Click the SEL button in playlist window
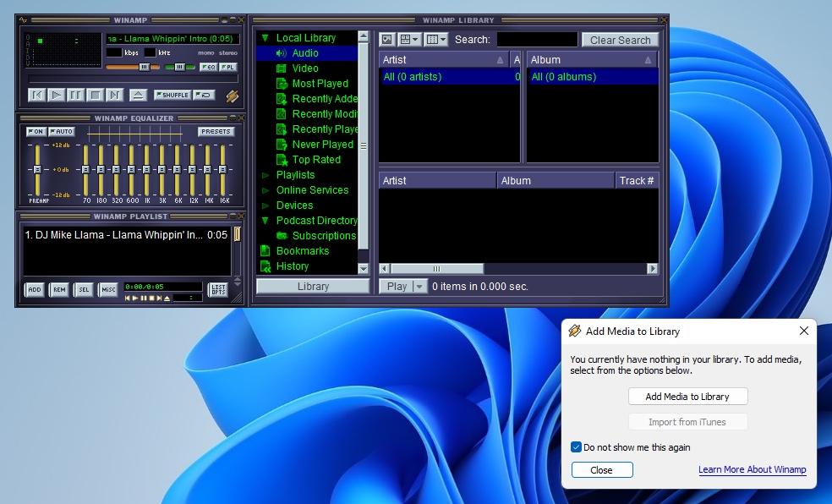Image resolution: width=832 pixels, height=504 pixels. tap(84, 290)
